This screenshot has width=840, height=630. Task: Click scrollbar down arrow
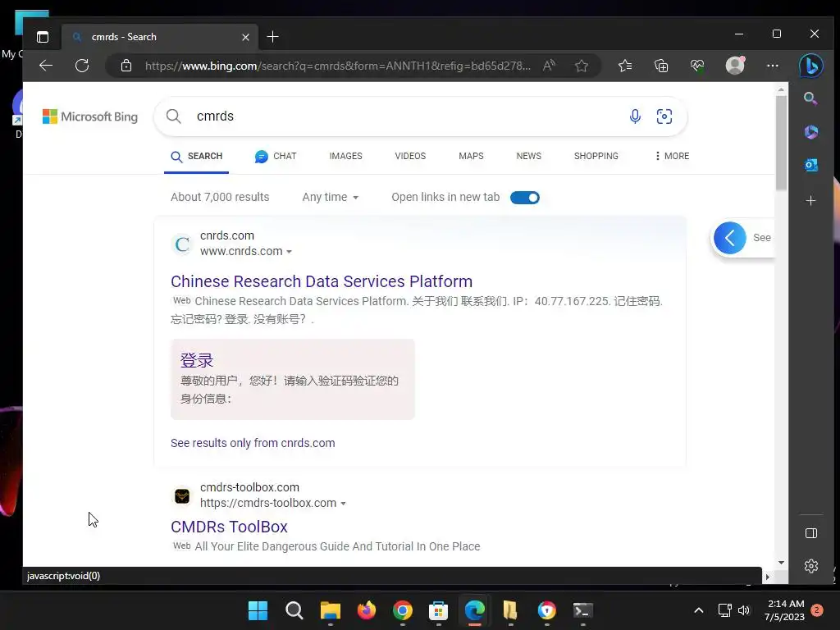point(781,563)
